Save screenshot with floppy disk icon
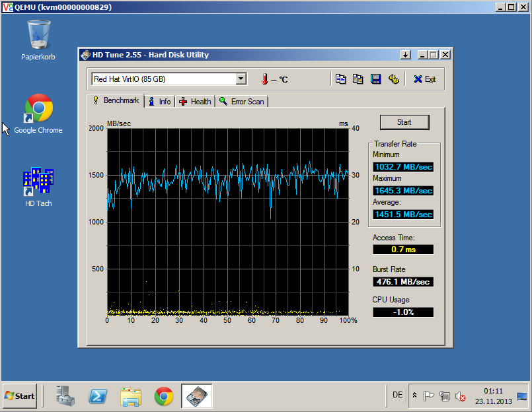532x412 pixels. click(375, 79)
